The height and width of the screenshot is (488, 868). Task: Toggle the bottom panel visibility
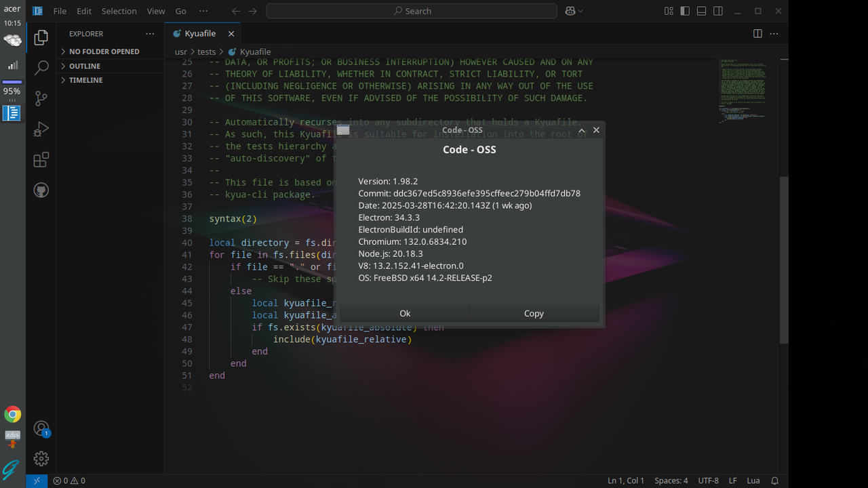point(701,11)
